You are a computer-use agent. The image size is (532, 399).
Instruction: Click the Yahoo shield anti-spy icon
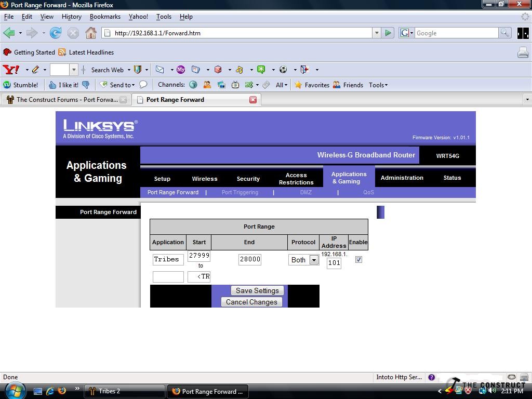(x=137, y=70)
